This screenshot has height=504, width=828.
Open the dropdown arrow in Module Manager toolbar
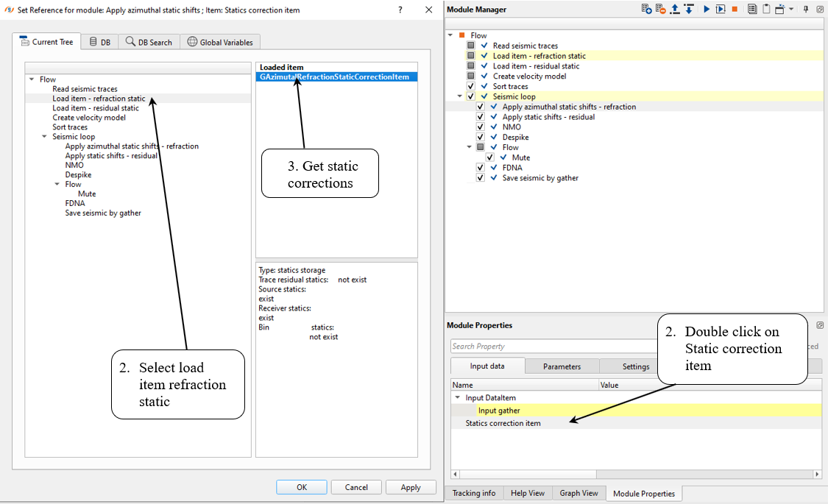click(791, 9)
